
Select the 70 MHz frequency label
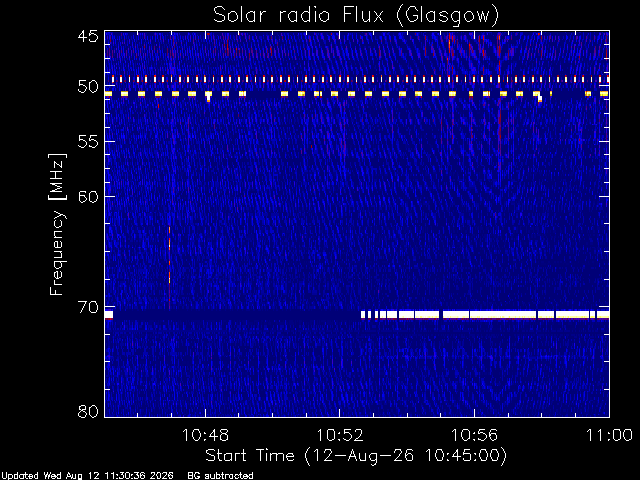click(x=88, y=307)
